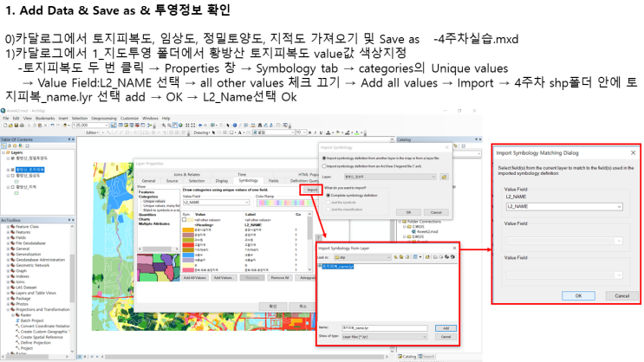644x362 pixels.
Task: Toggle visibility checkbox of highlighted 토지피복 layer
Action: (x=13, y=170)
